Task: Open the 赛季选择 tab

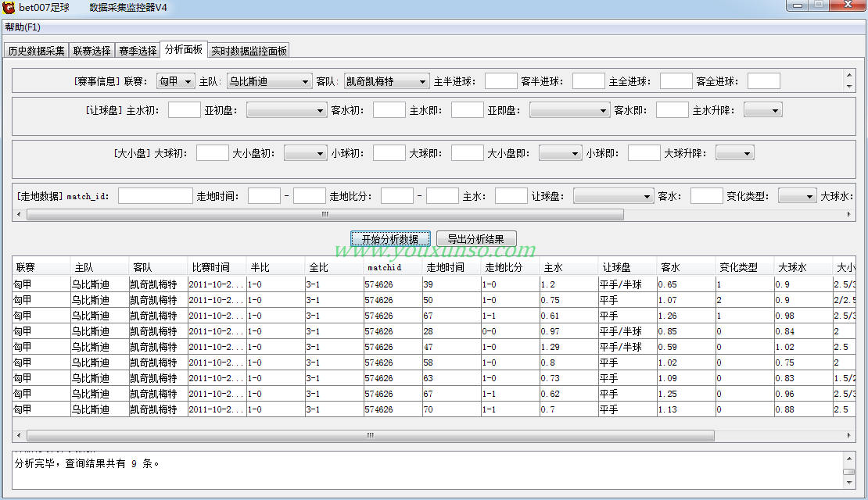Action: (138, 51)
